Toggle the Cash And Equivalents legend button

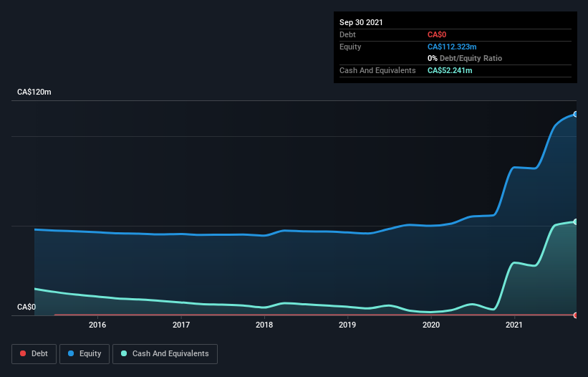[x=165, y=354]
